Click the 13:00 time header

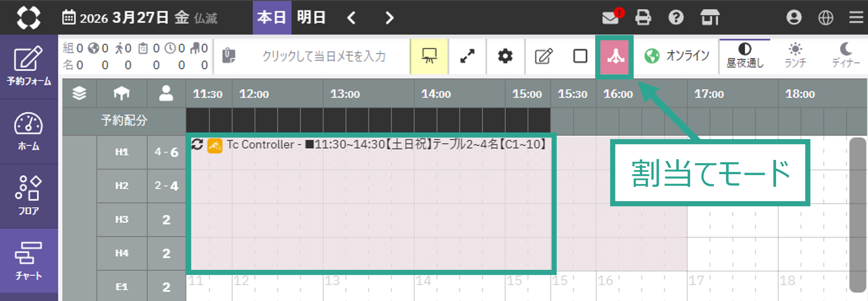coord(345,94)
